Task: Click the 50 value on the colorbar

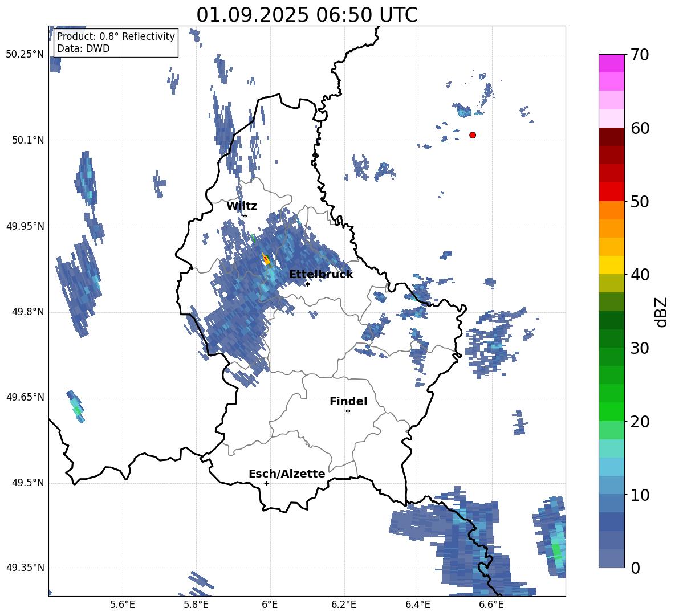Action: pyautogui.click(x=640, y=202)
